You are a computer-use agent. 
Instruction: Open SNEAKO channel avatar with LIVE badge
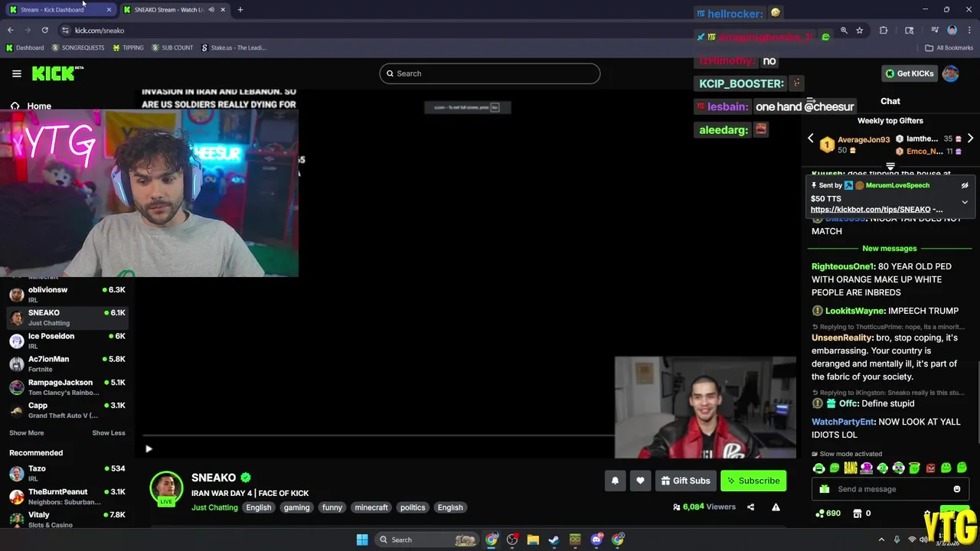tap(166, 489)
